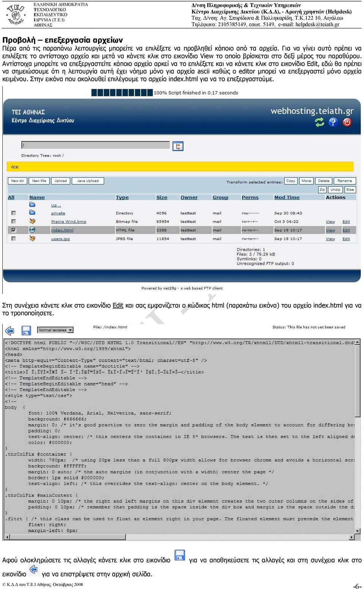This screenshot has height=589, width=364.
Task: Open the index.html file link
Action: coord(62,230)
